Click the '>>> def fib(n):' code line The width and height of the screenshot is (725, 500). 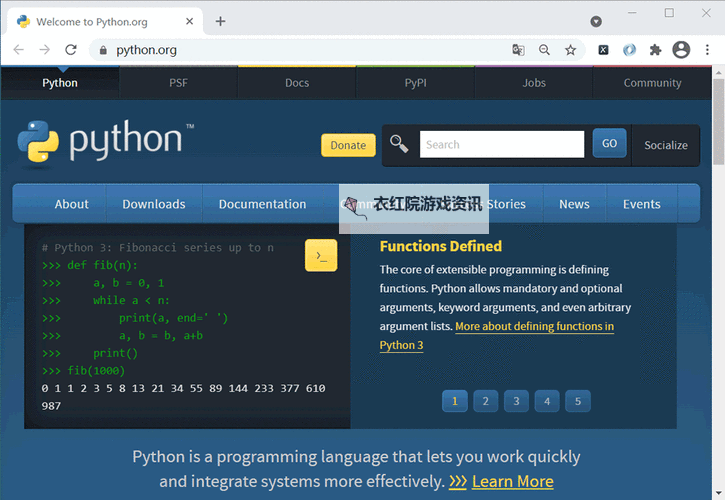90,265
